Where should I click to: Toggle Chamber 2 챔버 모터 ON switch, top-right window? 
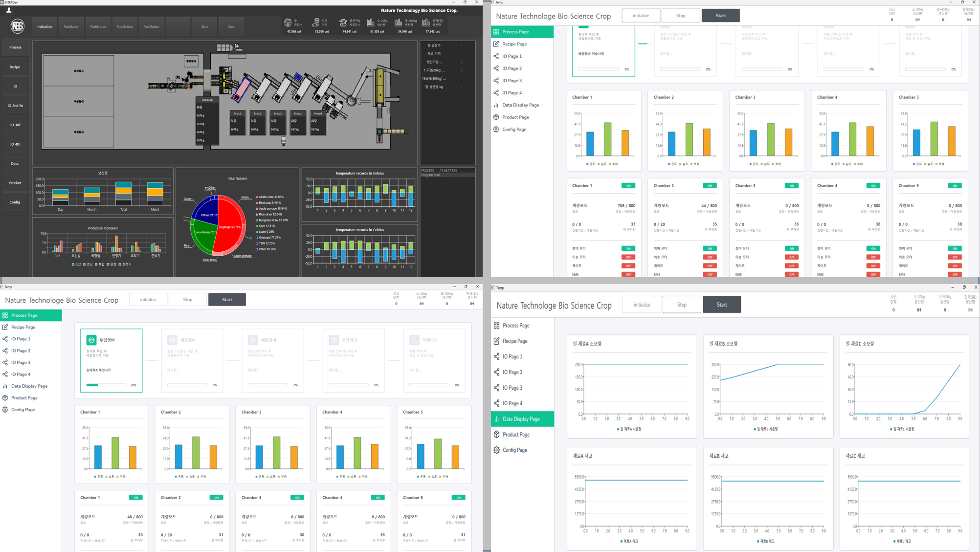point(710,248)
